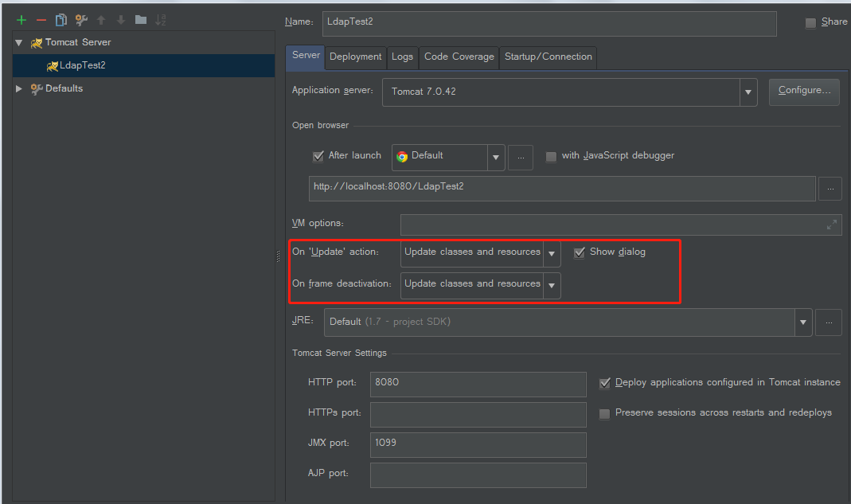851x504 pixels.
Task: Click the JMX port field
Action: click(x=478, y=445)
